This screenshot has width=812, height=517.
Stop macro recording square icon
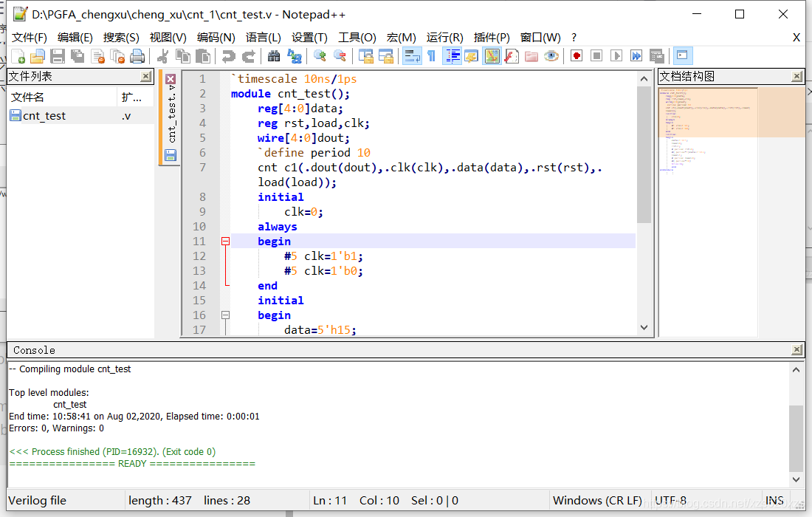click(x=596, y=56)
